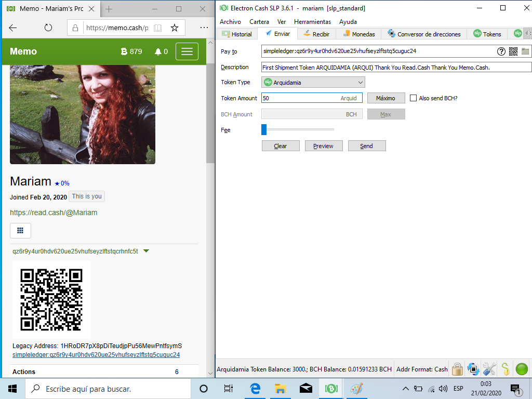Click the Token Amount input field

[312, 98]
